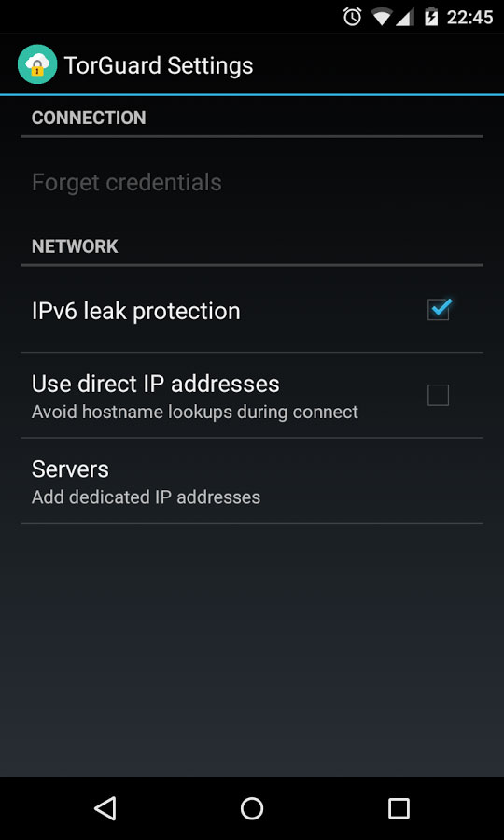The width and height of the screenshot is (504, 840).
Task: Tap the 22:45 clock in status bar
Action: coord(469,17)
